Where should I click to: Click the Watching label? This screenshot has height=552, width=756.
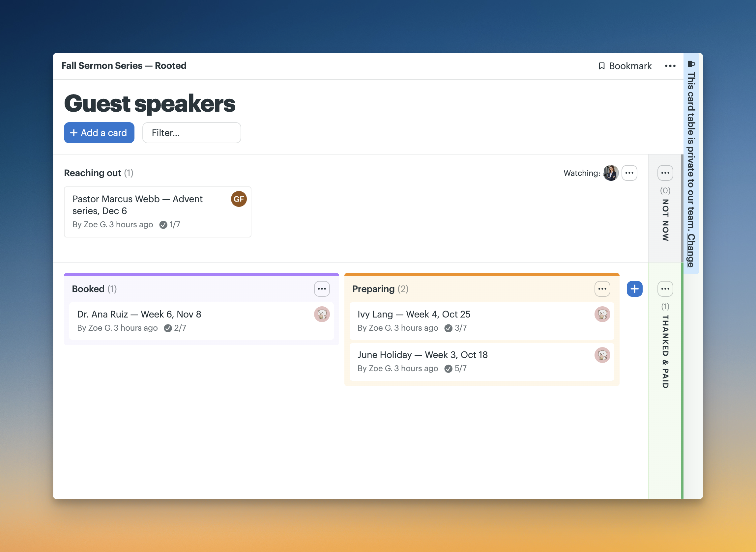(582, 173)
